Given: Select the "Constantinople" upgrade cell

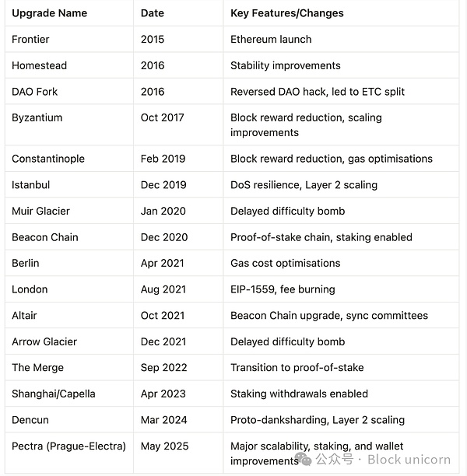Looking at the screenshot, I should (48, 159).
